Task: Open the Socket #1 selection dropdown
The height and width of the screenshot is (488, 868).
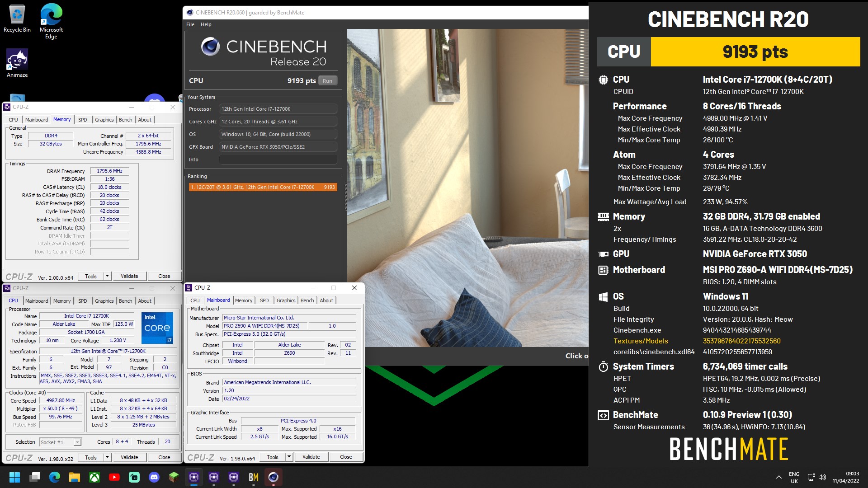Action: coord(60,442)
